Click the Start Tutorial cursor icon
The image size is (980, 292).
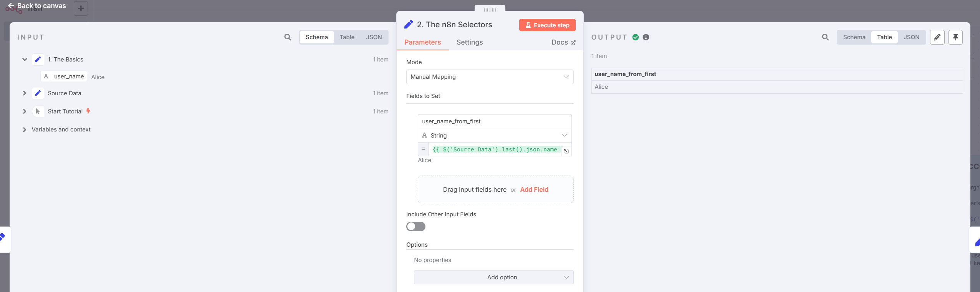[38, 111]
